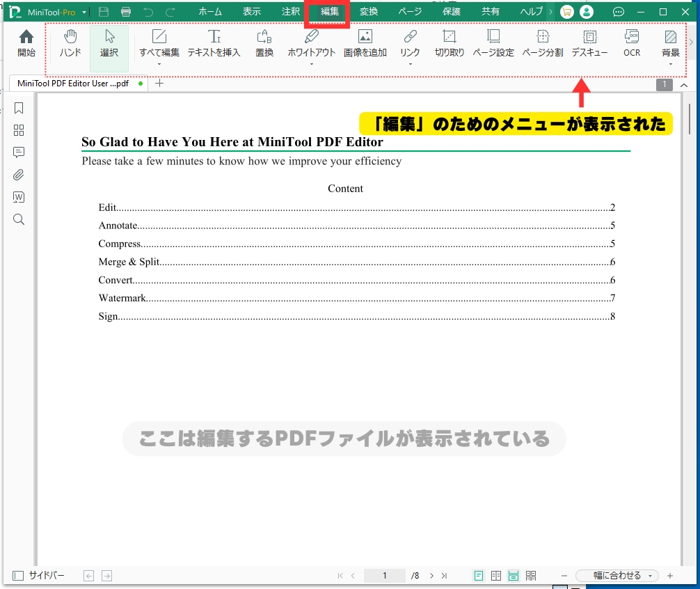Expand the リンク dropdown arrow
This screenshot has width=700, height=589.
(x=411, y=64)
